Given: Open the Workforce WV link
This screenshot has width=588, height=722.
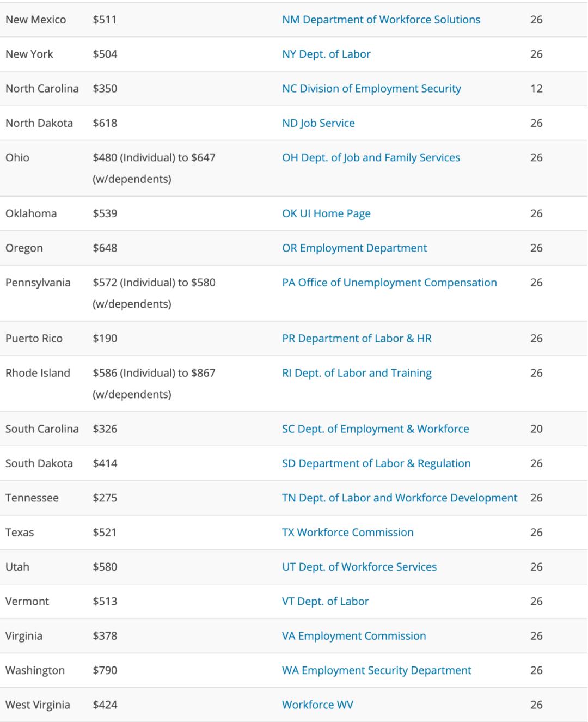Looking at the screenshot, I should [317, 705].
